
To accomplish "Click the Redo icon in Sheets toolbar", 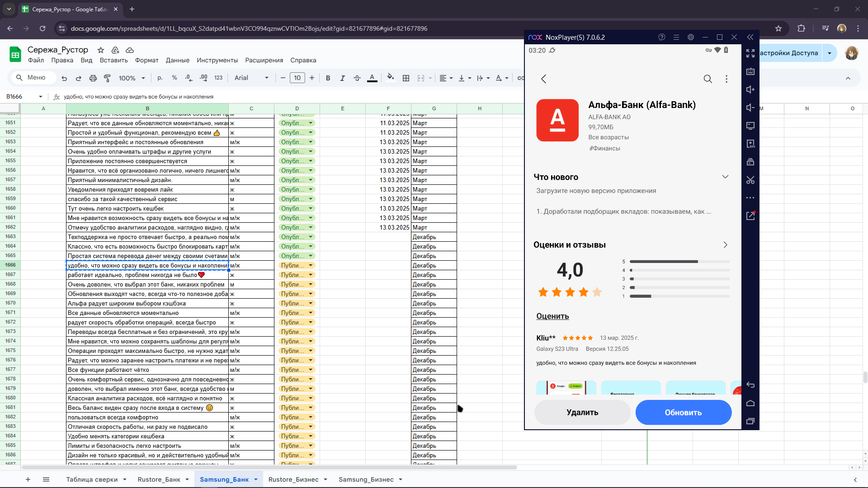I will 79,78.
